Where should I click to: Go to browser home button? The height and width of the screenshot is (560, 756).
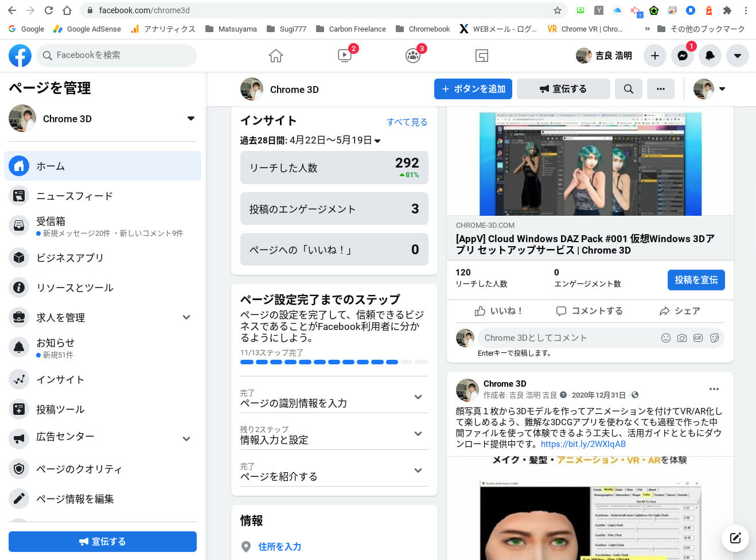[x=67, y=10]
